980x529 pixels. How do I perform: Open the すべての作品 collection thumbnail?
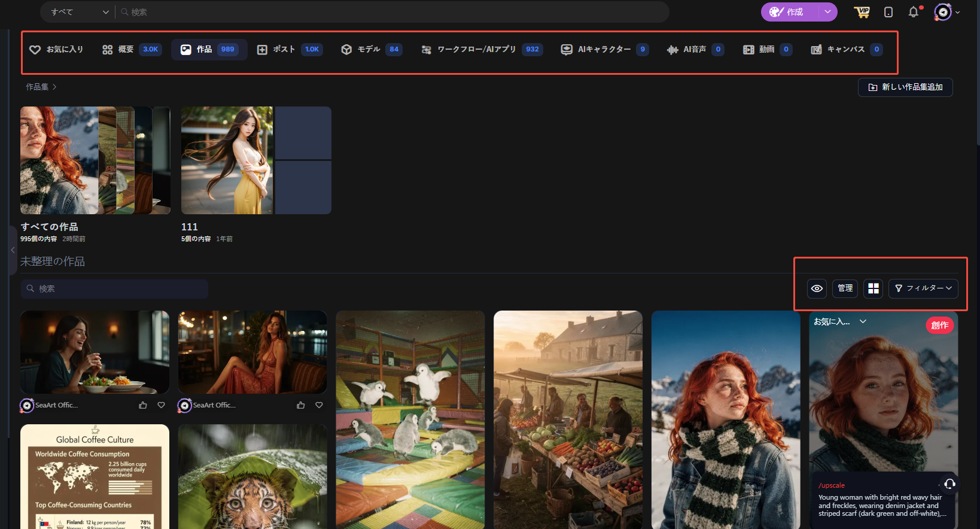click(95, 160)
